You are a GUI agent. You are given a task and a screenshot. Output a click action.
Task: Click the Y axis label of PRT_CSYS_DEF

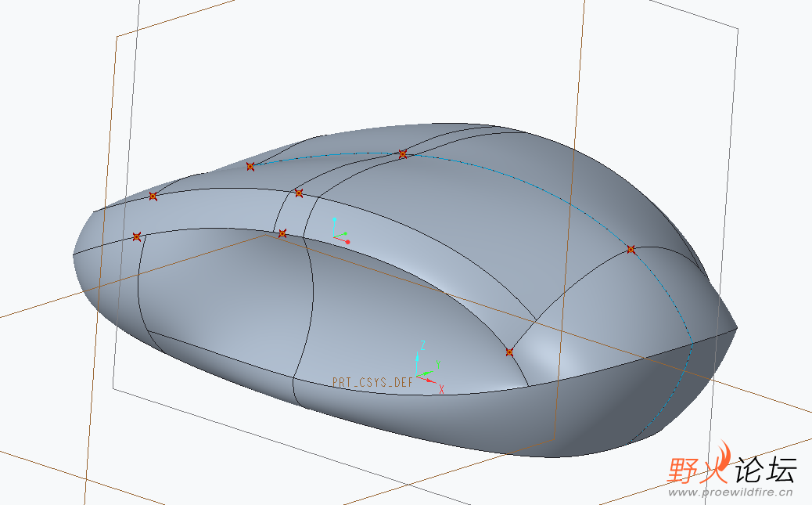point(438,365)
